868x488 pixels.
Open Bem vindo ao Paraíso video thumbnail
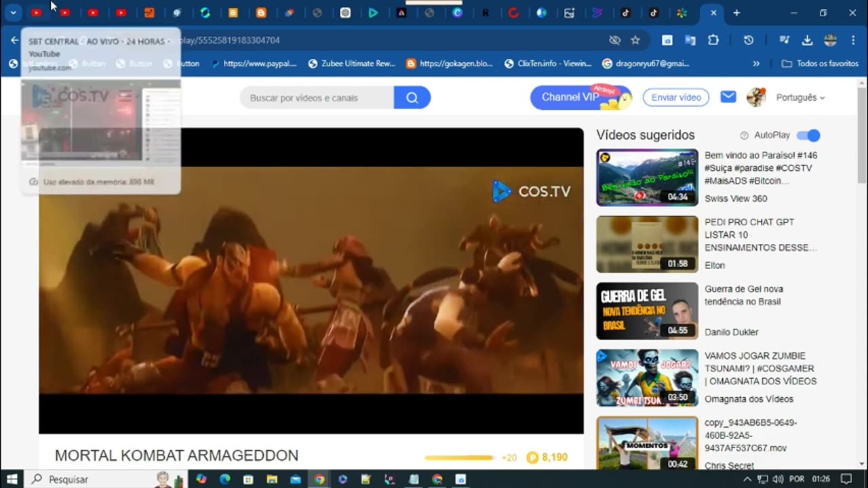647,178
